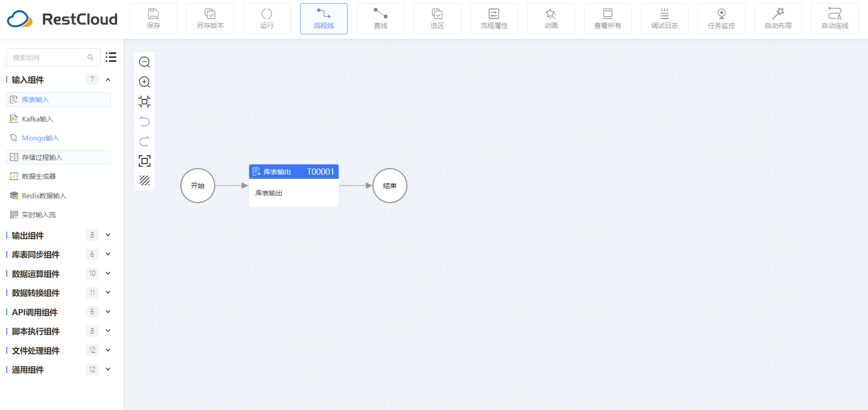Screen dimensions: 868x410
Task: Select the 库表输入 component
Action: pyautogui.click(x=58, y=100)
